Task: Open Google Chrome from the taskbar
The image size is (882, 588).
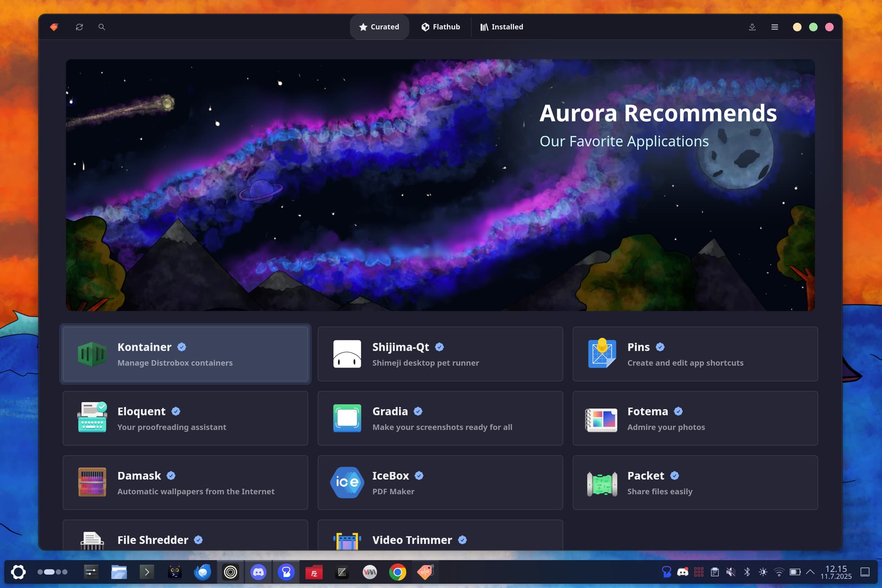Action: tap(398, 572)
